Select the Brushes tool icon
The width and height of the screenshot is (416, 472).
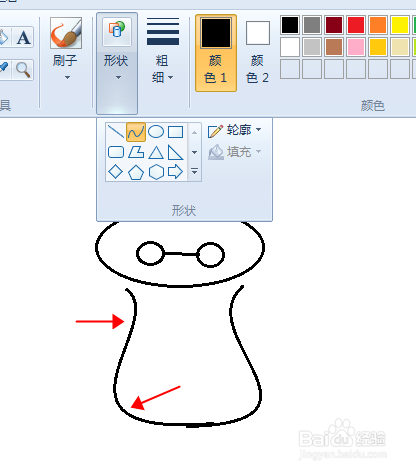click(66, 33)
